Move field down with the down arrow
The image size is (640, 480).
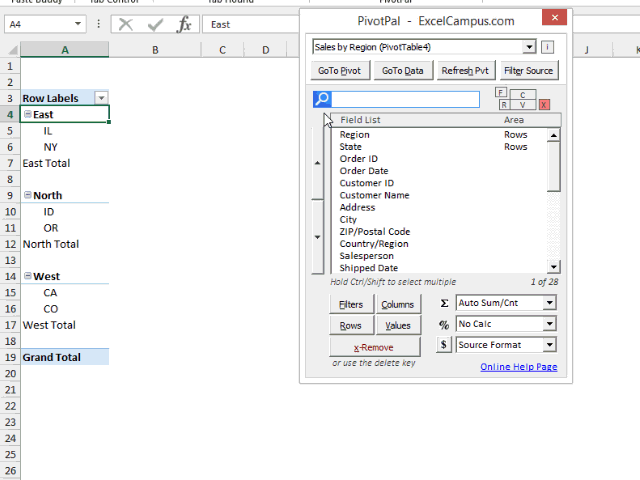318,237
